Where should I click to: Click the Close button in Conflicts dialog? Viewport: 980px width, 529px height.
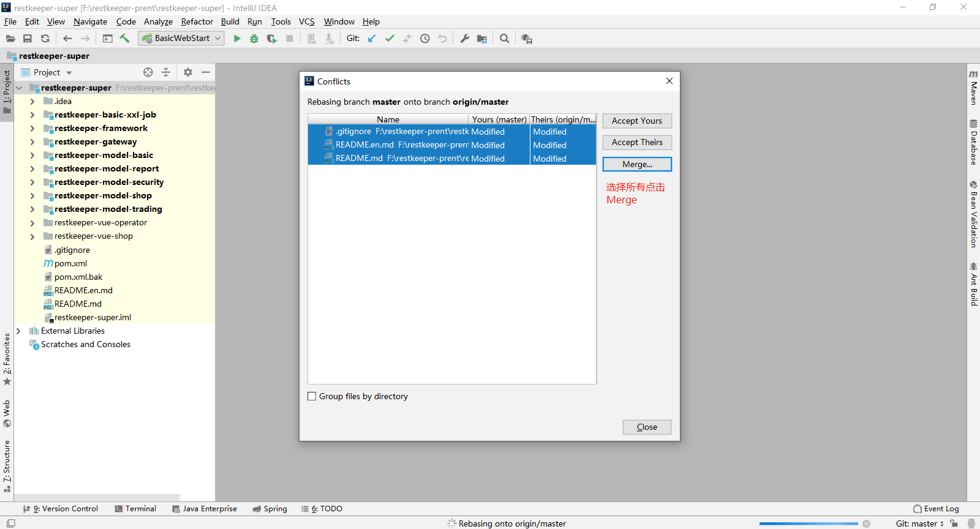pos(647,427)
